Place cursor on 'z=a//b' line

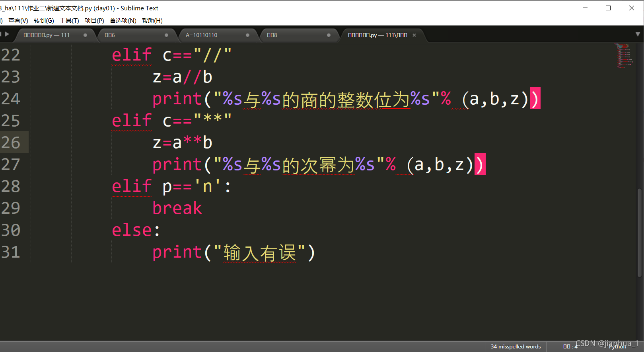point(183,77)
